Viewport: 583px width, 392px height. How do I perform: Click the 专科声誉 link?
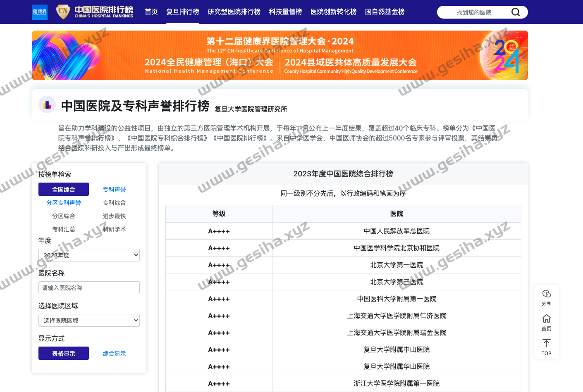(x=114, y=190)
